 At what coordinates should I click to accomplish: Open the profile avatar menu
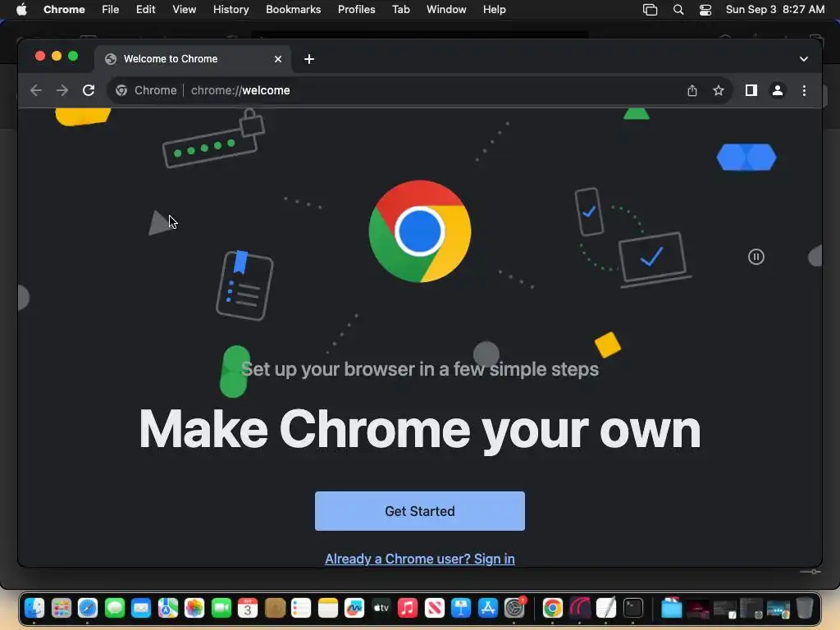(x=778, y=90)
